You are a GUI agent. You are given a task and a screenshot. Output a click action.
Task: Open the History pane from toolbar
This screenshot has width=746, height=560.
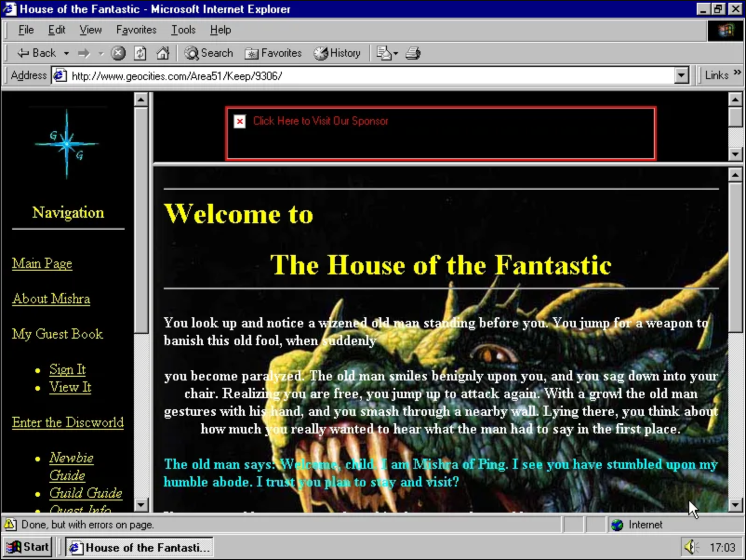coord(337,53)
